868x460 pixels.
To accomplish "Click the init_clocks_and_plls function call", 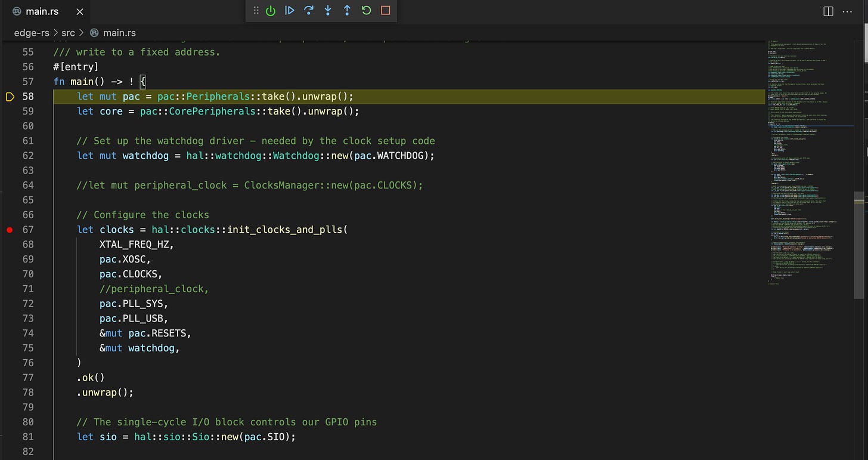I will click(283, 230).
